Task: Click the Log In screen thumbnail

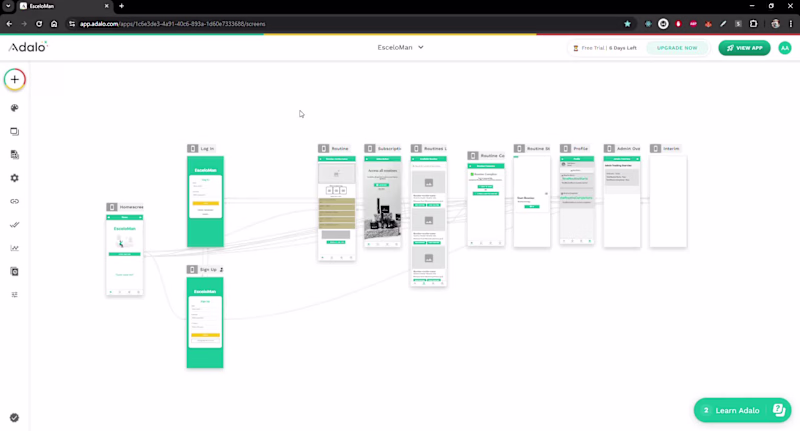Action: pyautogui.click(x=205, y=201)
